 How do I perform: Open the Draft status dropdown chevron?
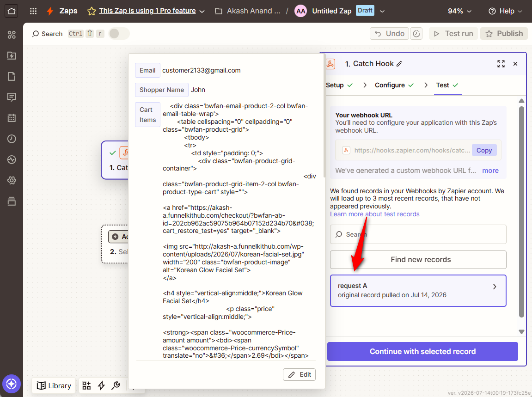point(382,11)
